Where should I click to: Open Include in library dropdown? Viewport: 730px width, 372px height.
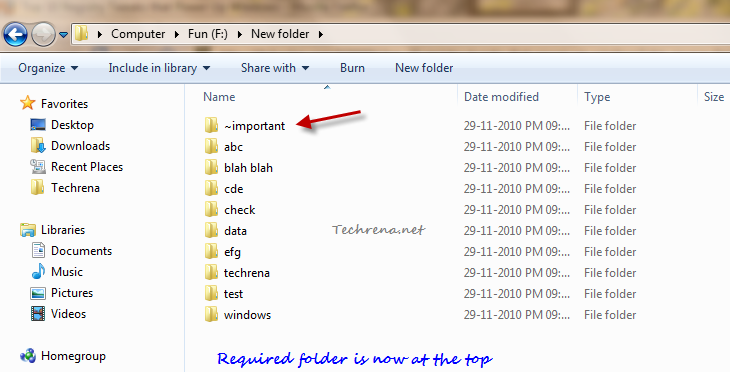coord(159,68)
